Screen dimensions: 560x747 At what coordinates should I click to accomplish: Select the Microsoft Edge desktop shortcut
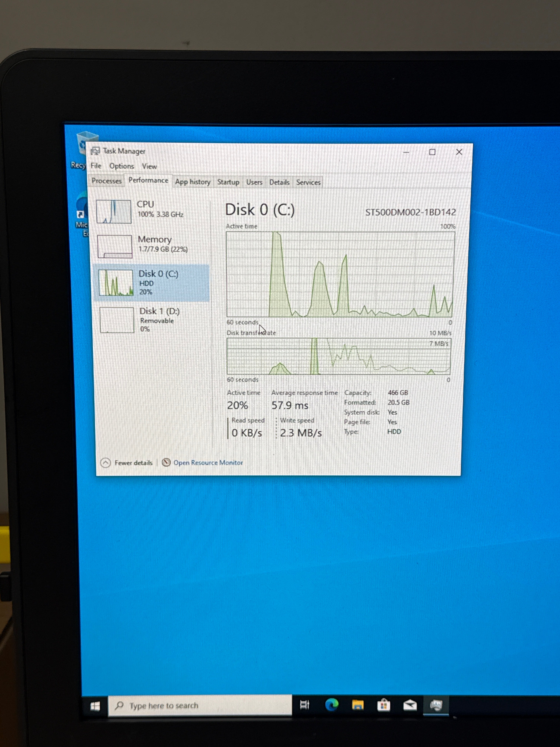point(82,213)
